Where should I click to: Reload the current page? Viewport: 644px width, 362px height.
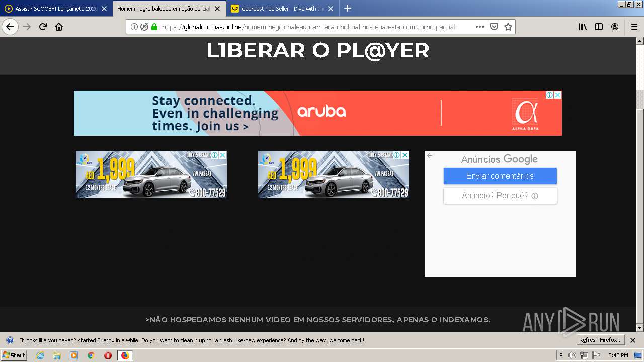point(43,27)
